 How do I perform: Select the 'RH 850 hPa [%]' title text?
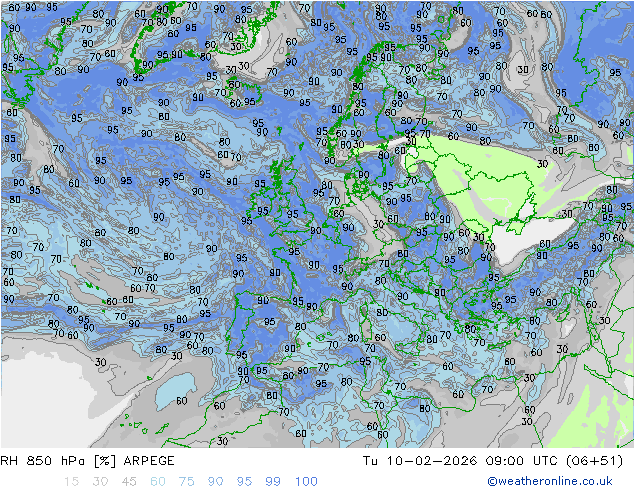59,461
